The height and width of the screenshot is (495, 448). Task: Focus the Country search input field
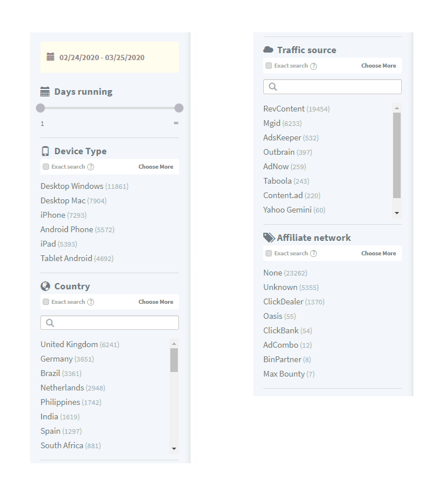click(x=110, y=323)
